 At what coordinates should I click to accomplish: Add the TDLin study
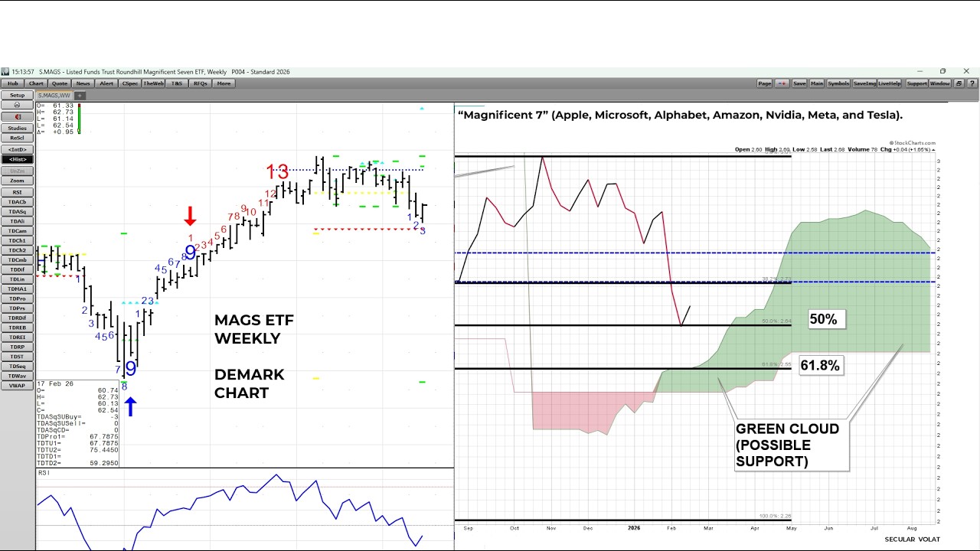(17, 279)
